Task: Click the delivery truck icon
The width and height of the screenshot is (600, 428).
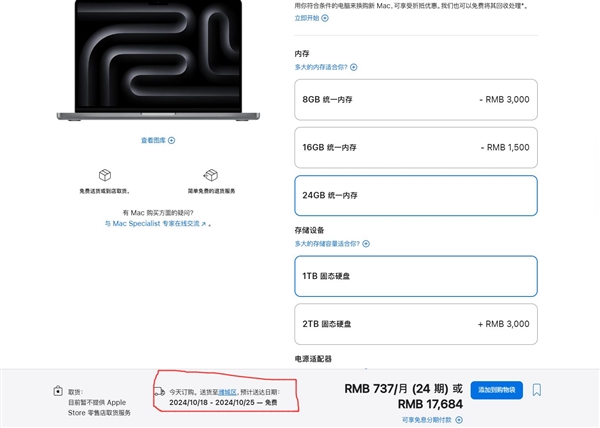Action: [160, 392]
